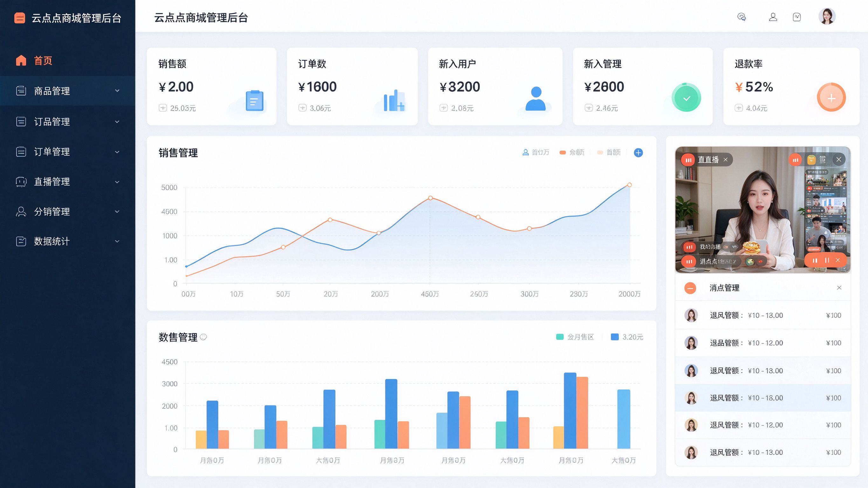Image resolution: width=868 pixels, height=488 pixels.
Task: Open 订单数 ¥1600 stat card
Action: pos(352,86)
